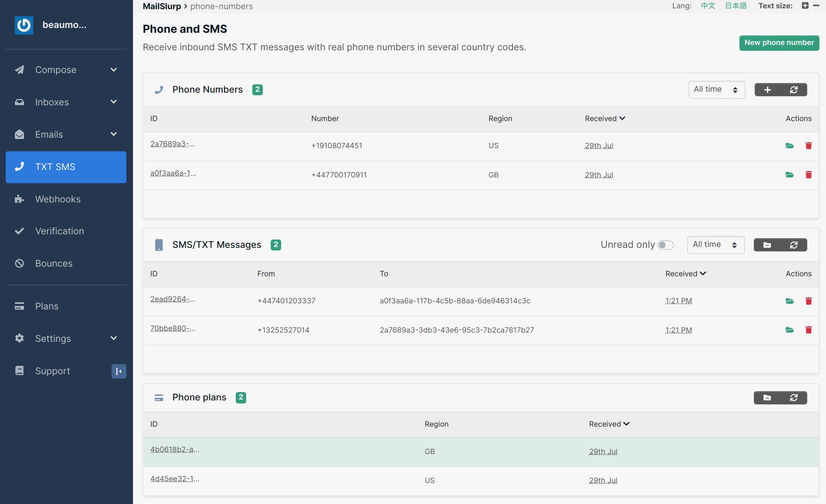Viewport: 826px width, 504px height.
Task: Refresh the SMS/TXT Messages list
Action: pos(794,245)
